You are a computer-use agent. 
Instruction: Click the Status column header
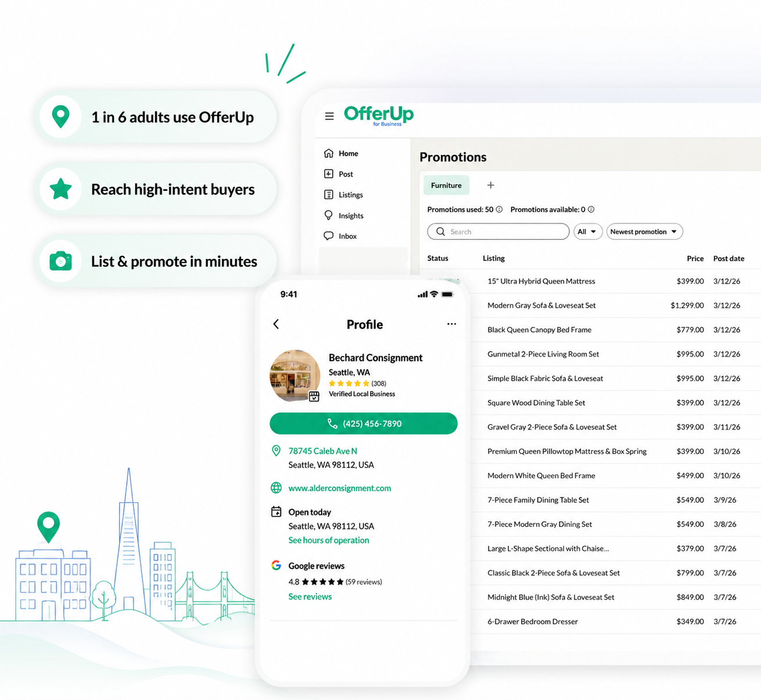438,258
